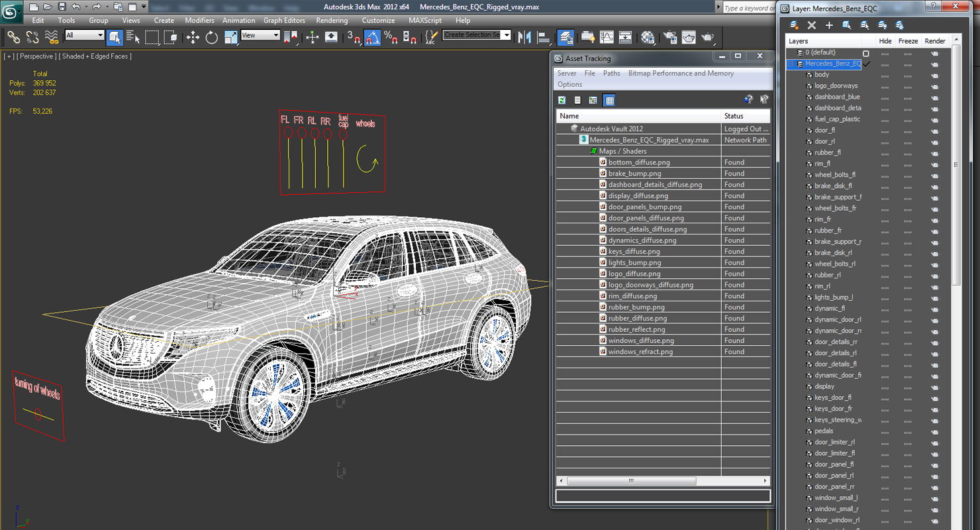Delete highlighted layer with X icon
This screenshot has height=530, width=980.
click(x=812, y=25)
